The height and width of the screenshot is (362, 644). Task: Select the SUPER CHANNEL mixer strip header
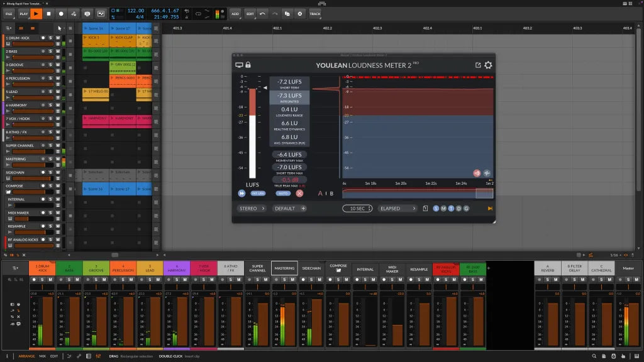[257, 268]
